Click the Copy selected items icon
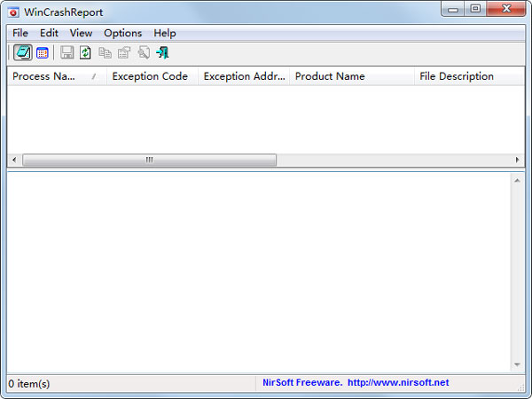Viewport: 532px width, 399px height. tap(105, 53)
